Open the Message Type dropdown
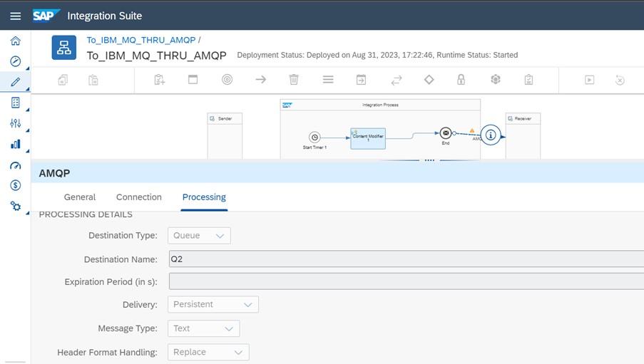The height and width of the screenshot is (364, 644). (204, 328)
